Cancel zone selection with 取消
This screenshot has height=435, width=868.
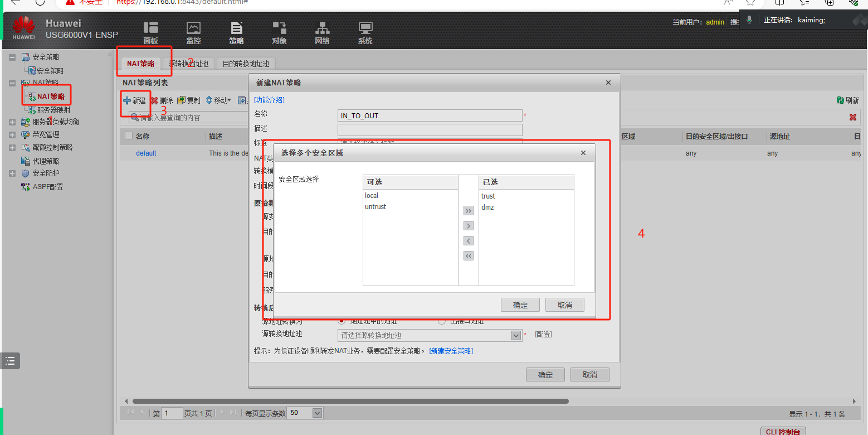coord(565,305)
